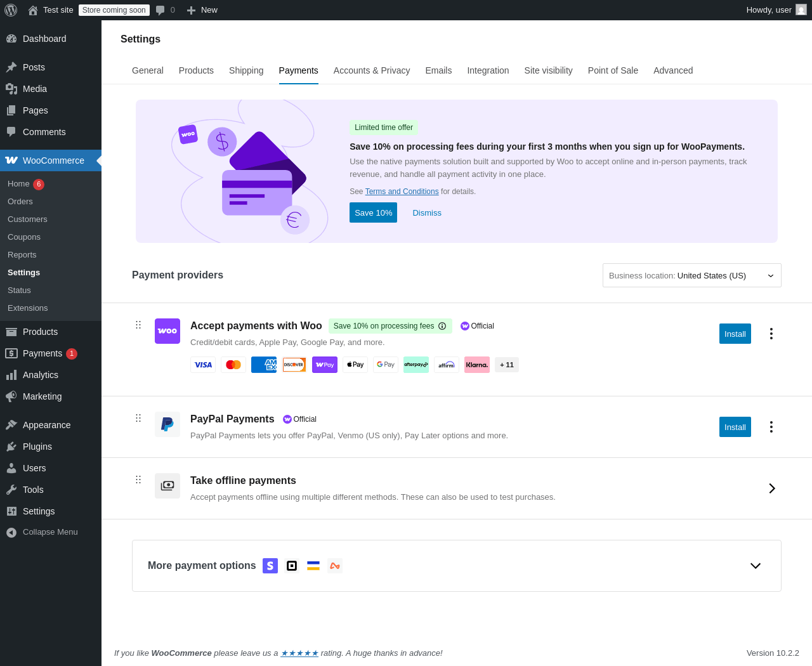Expand the Take offline payments chevron
The height and width of the screenshot is (666, 812).
pyautogui.click(x=772, y=488)
